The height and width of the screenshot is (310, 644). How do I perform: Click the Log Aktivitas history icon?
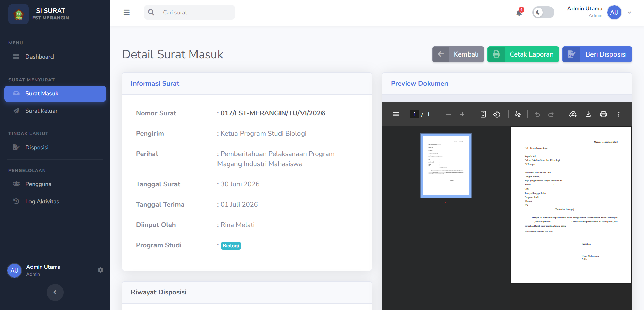tap(16, 201)
